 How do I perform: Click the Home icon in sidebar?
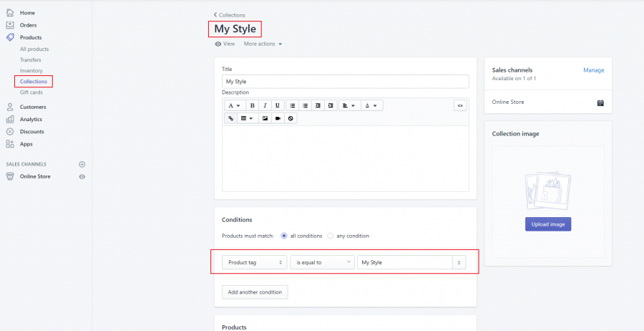point(10,13)
